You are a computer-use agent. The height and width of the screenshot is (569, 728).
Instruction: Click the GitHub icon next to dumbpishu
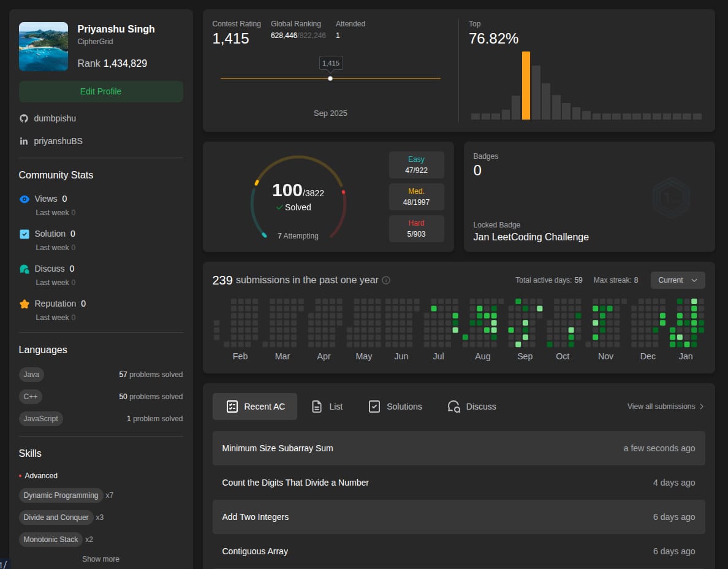[24, 118]
